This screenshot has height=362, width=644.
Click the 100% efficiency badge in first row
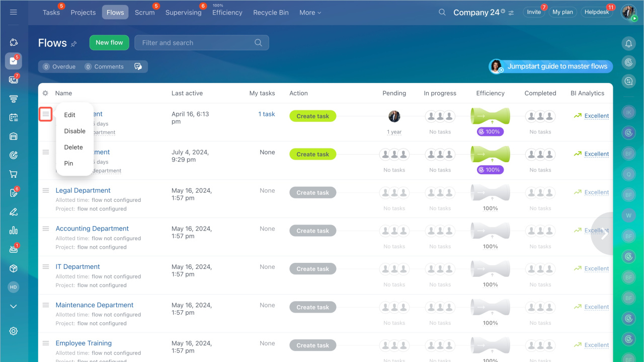click(x=490, y=132)
